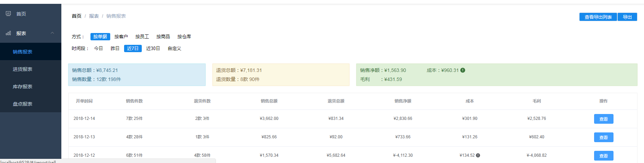Open 盘点报表 in the sidebar
Screen dimensions: 644x163
[x=31, y=104]
